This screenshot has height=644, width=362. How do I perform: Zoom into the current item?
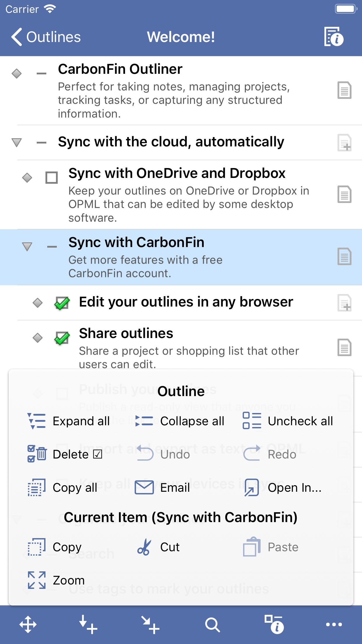[x=56, y=580]
